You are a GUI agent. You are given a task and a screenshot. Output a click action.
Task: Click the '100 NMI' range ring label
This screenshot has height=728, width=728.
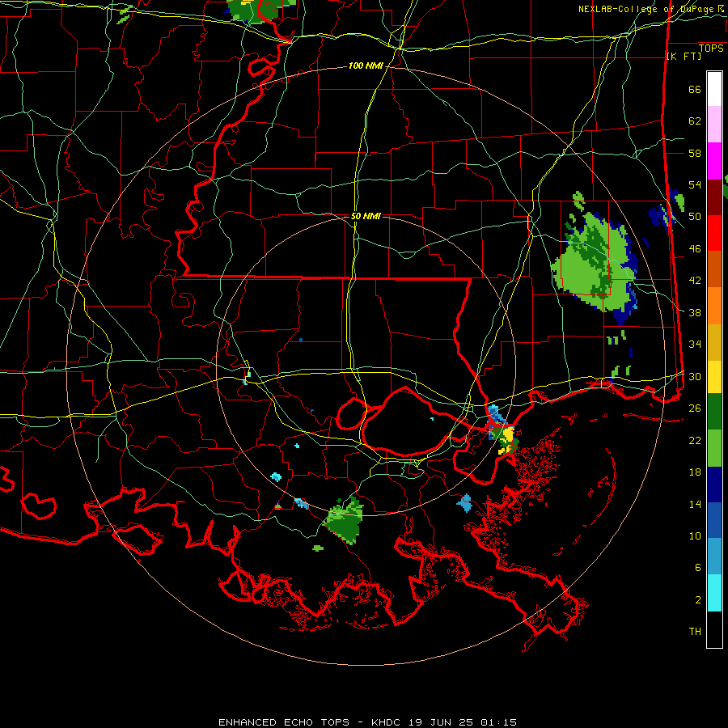coord(366,66)
